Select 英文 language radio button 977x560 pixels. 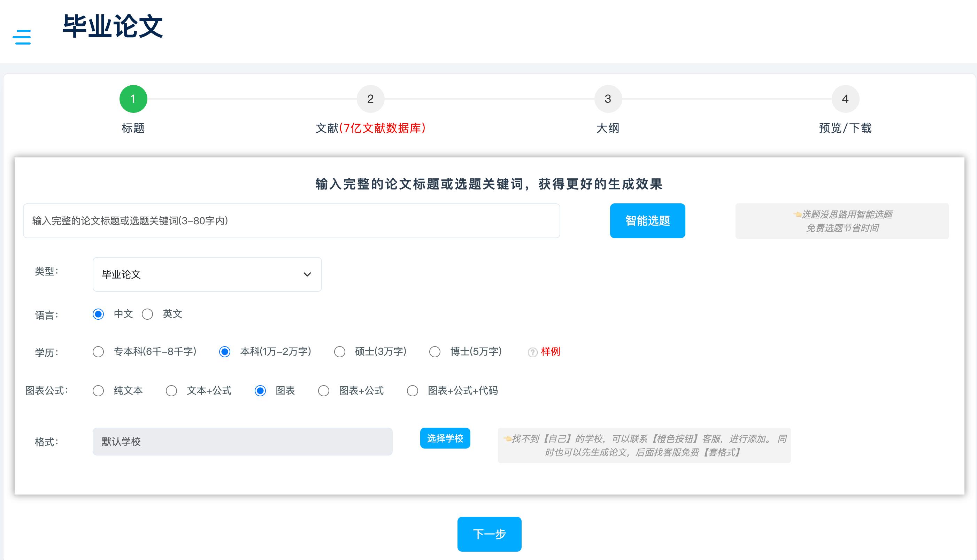147,314
